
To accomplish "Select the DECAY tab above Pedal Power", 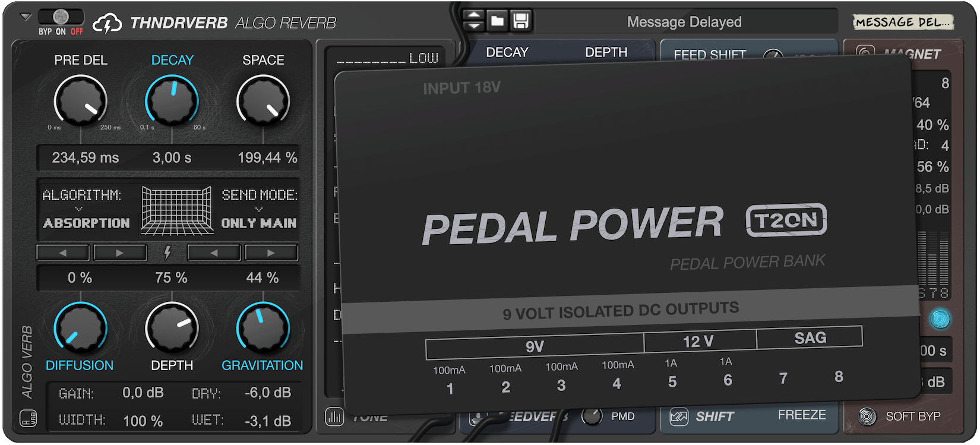I will 507,52.
